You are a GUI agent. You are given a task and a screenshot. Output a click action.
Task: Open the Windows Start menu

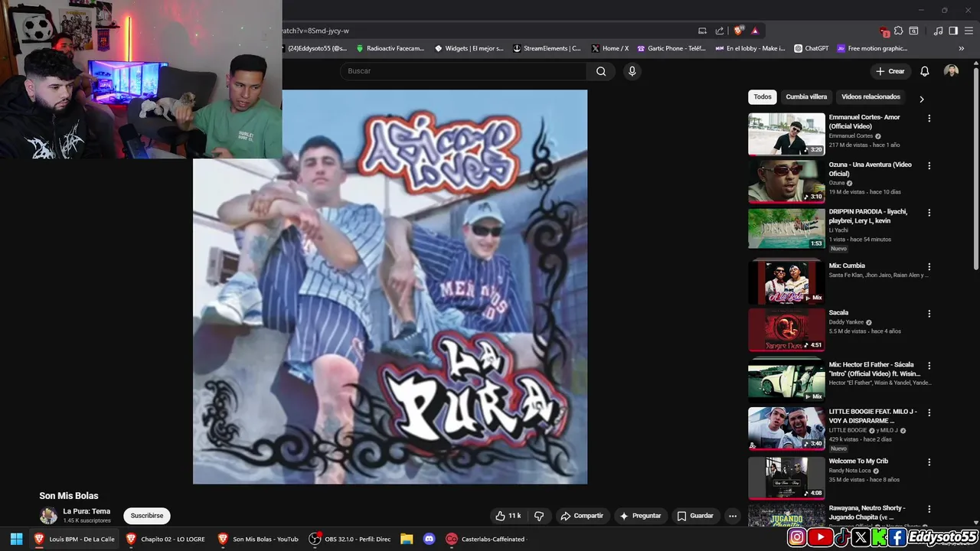point(16,539)
